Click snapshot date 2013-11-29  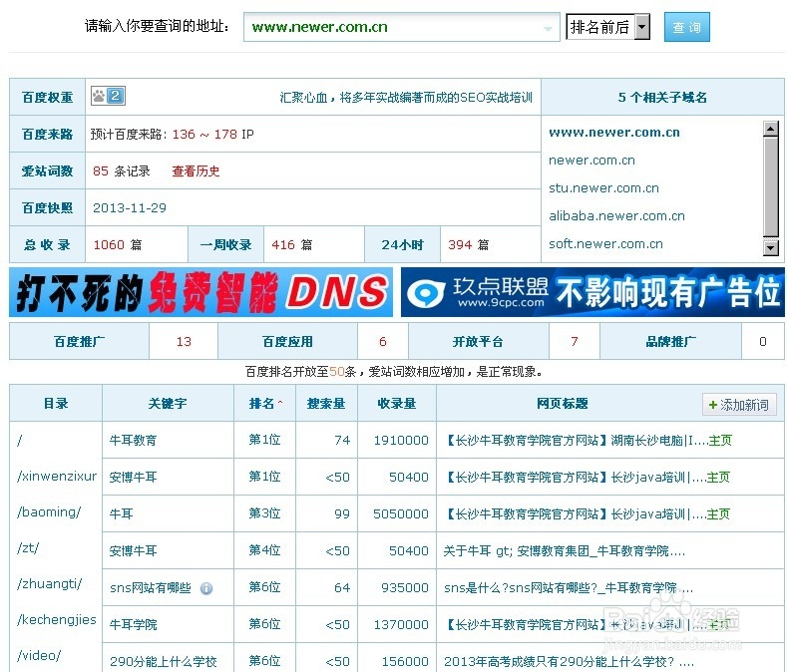pyautogui.click(x=130, y=207)
